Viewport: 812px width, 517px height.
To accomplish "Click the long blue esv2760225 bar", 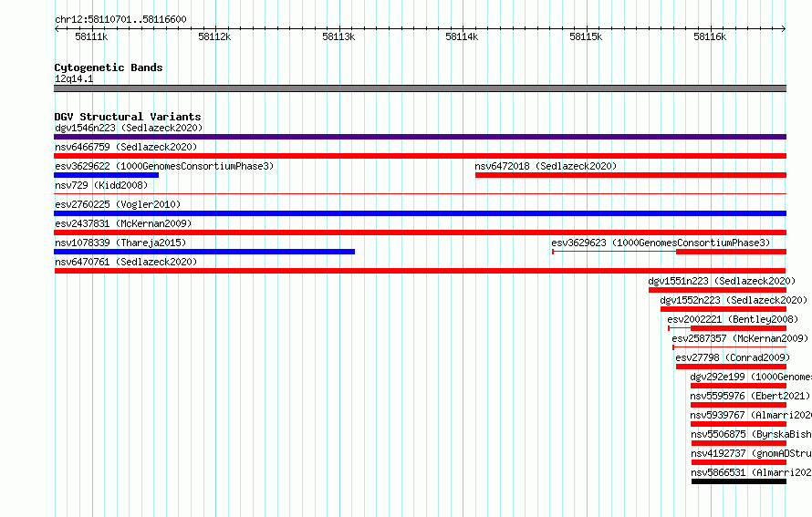I will 420,213.
